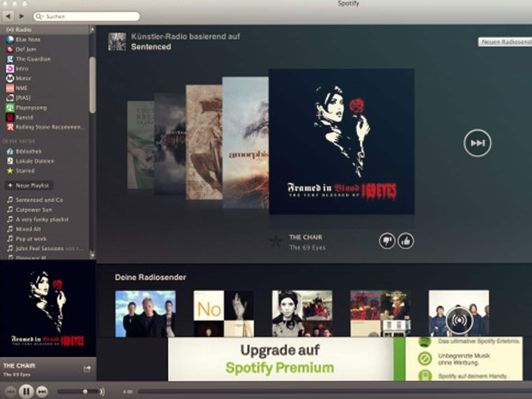This screenshot has width=532, height=399.
Task: Click Upgrade auf Spotify Premium banner
Action: (x=345, y=359)
